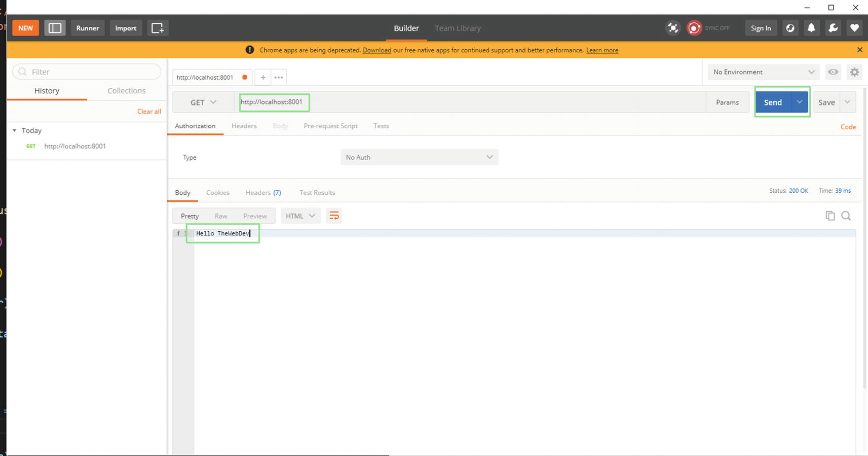Click the heart icon in header

tap(854, 28)
